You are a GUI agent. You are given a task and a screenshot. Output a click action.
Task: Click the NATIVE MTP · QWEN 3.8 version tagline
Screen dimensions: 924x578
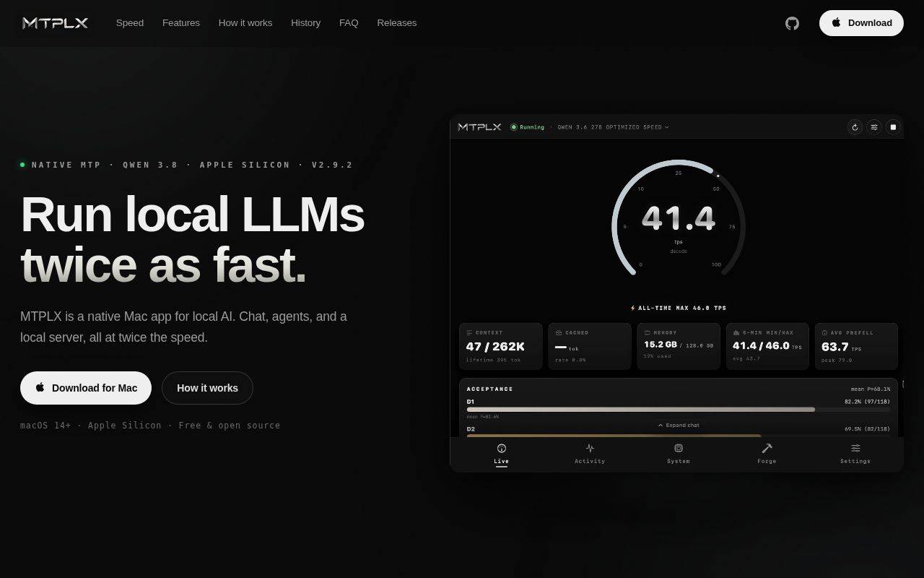(x=192, y=165)
